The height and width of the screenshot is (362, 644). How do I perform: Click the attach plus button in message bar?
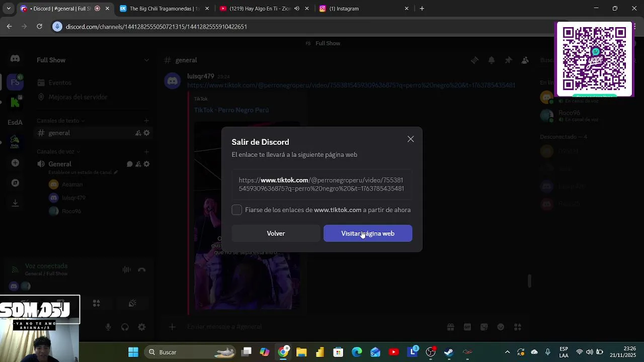(172, 327)
